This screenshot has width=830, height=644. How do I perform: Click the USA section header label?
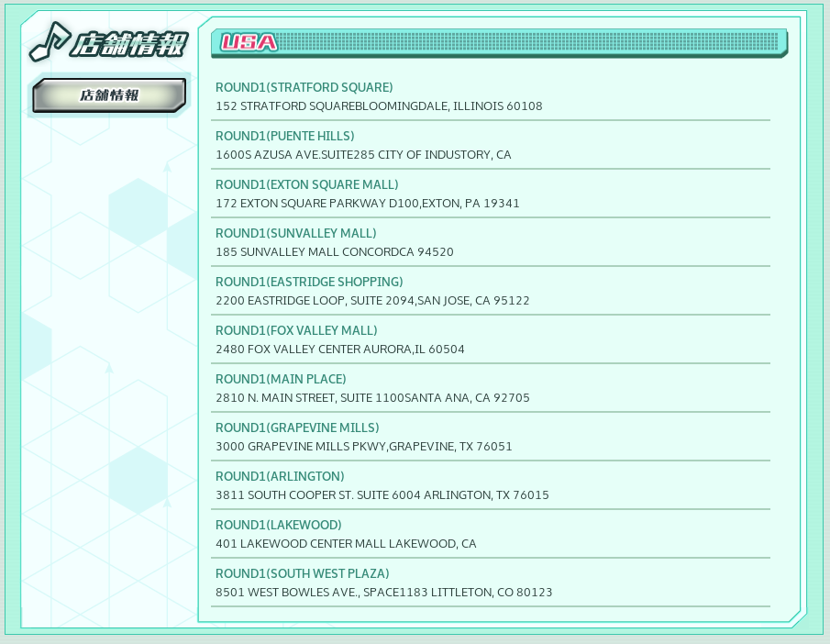tap(249, 42)
